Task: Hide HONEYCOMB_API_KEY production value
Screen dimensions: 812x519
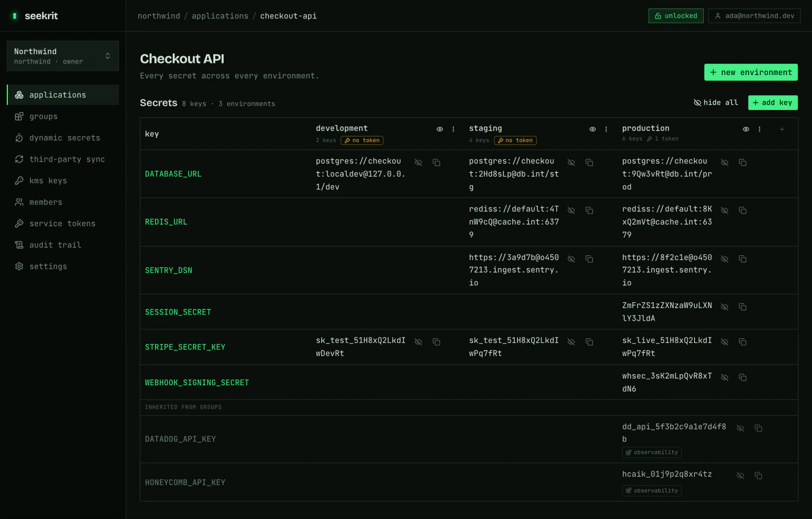Action: pos(740,476)
